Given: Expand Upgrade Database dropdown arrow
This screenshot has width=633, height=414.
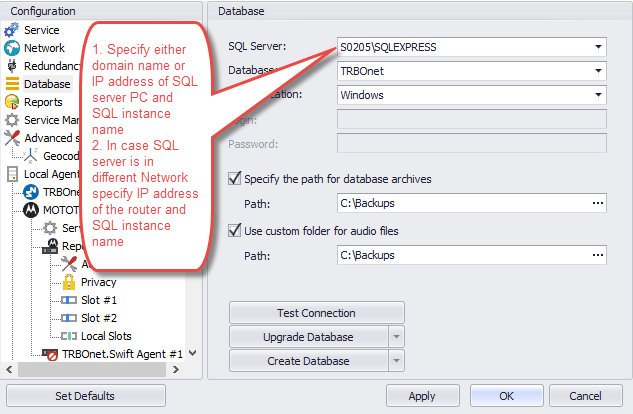Looking at the screenshot, I should 396,337.
